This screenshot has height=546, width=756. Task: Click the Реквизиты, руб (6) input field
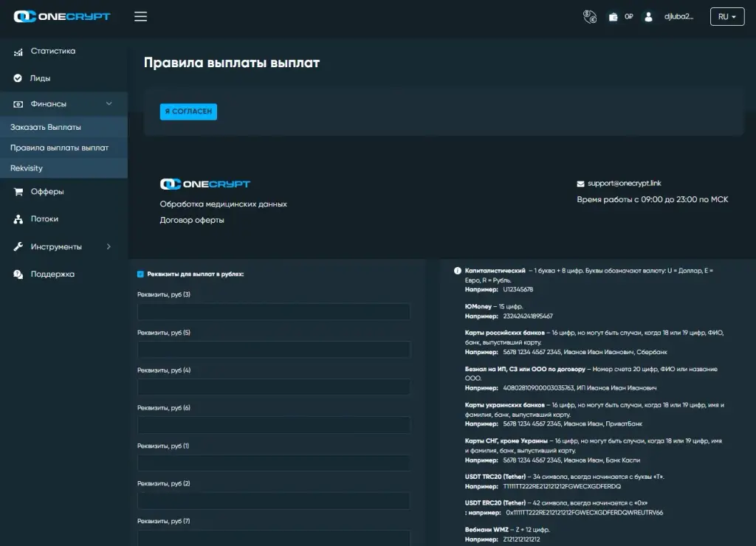tap(274, 424)
